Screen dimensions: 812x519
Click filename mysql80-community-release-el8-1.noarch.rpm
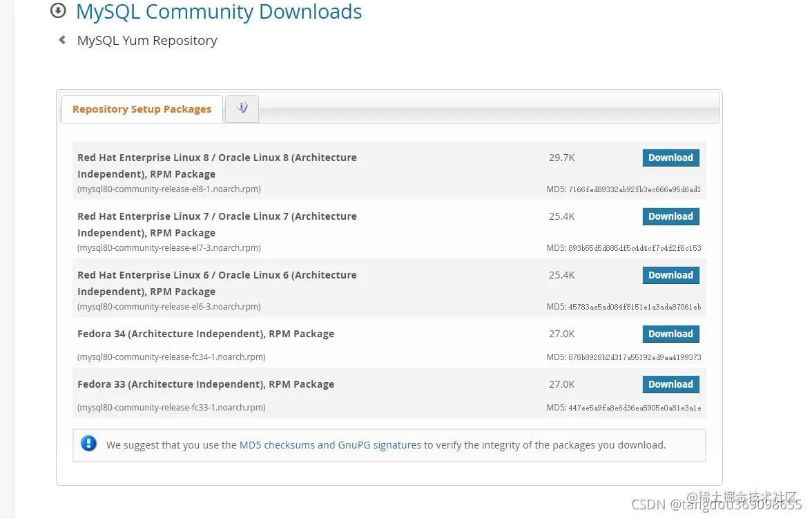168,189
